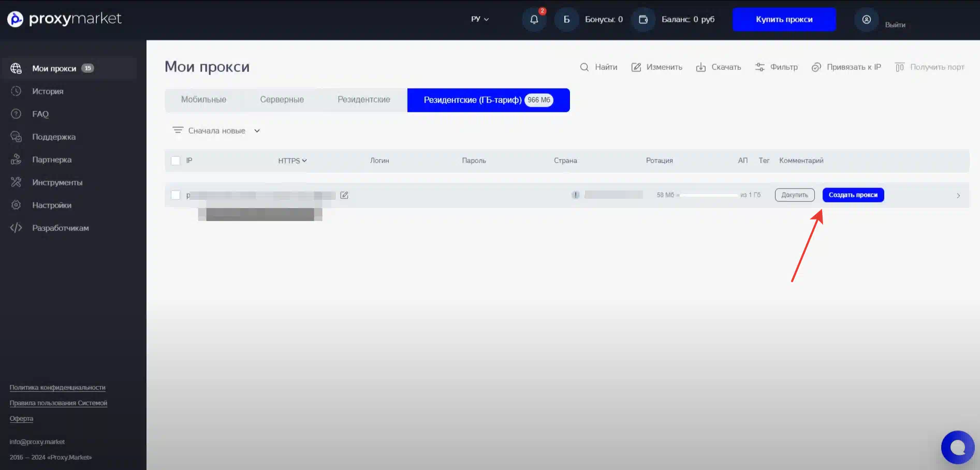Click the Баланс wallet icon
This screenshot has width=980, height=470.
tap(643, 20)
